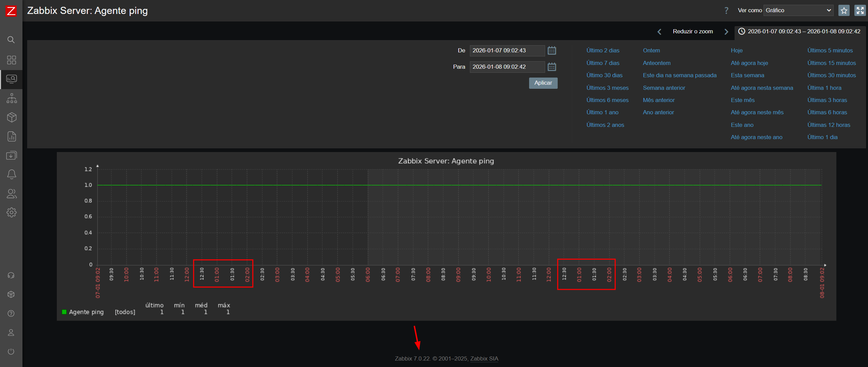Select the Últimas 3 horas range

pos(827,100)
